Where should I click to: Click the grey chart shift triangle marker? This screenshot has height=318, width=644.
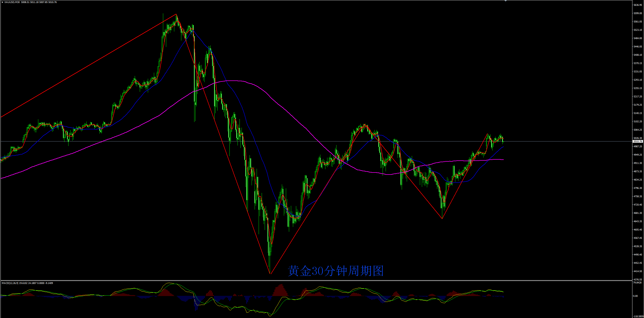(505, 1)
